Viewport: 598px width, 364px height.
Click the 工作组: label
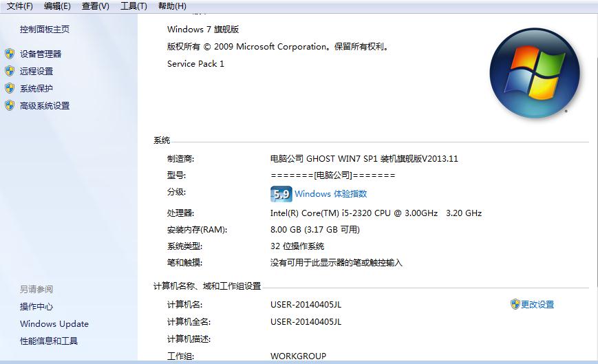(x=180, y=356)
